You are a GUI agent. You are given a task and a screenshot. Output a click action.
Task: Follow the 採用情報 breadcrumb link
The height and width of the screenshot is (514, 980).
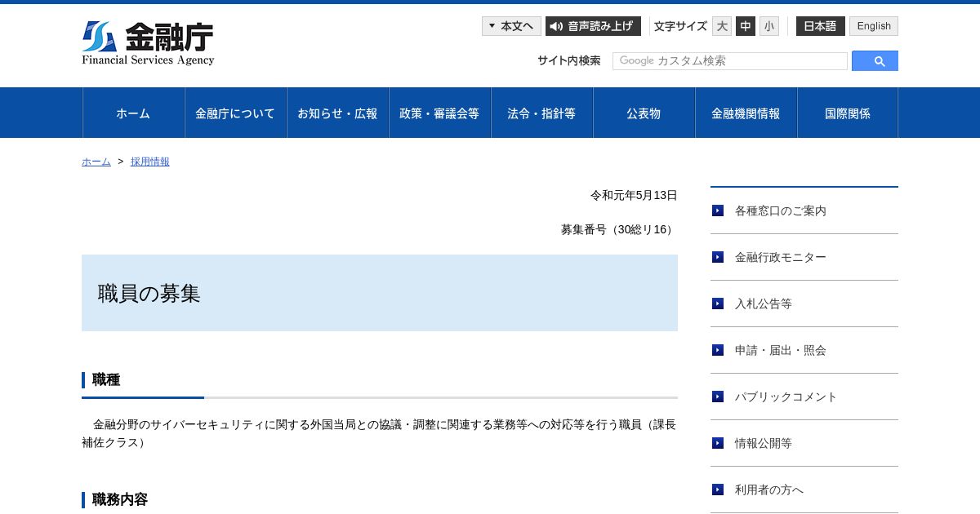(150, 162)
